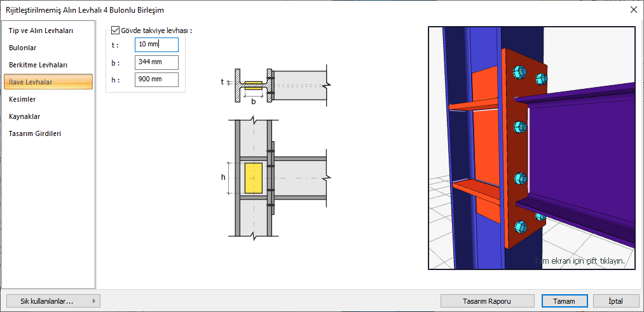Expand the Sık kullanılanlar dropdown
Screen dimensions: 644x312
[52, 301]
